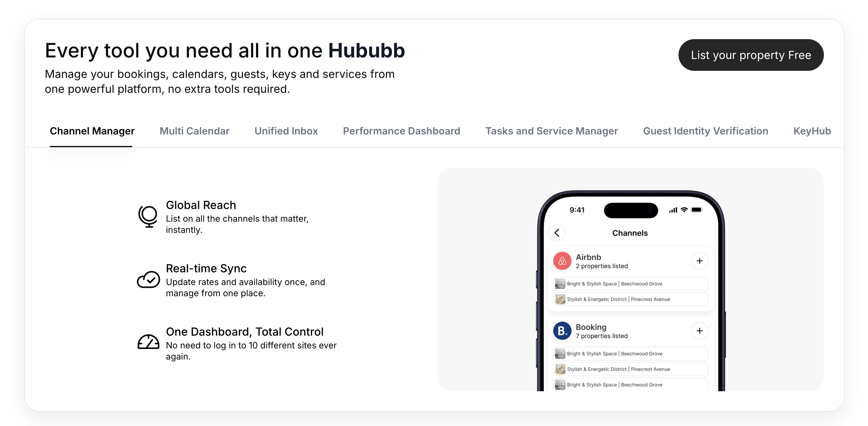
Task: Click the Global Reach heading text
Action: [201, 205]
